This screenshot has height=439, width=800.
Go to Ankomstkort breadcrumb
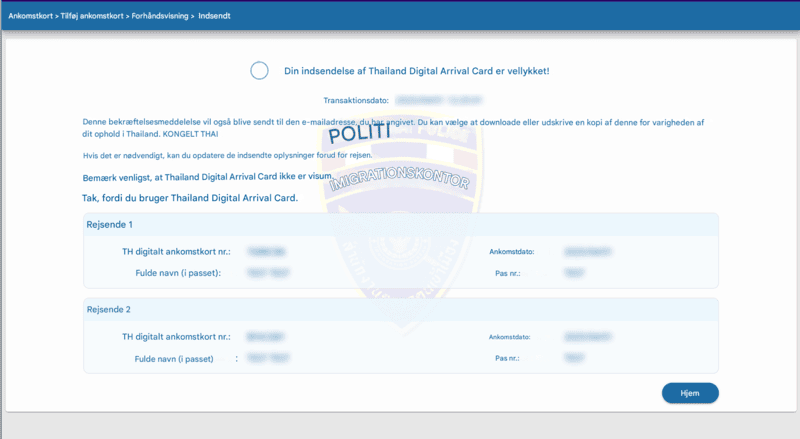click(30, 16)
